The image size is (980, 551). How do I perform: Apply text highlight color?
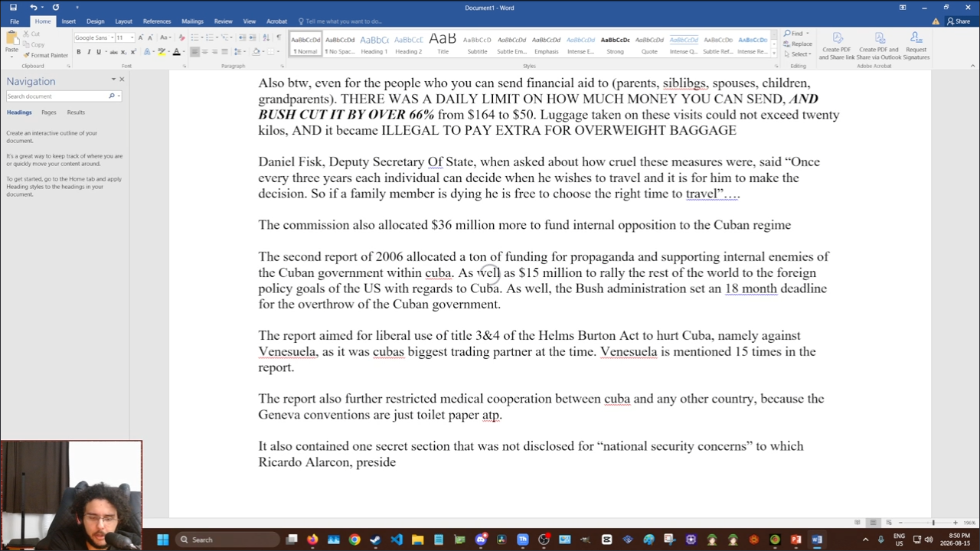tap(161, 52)
